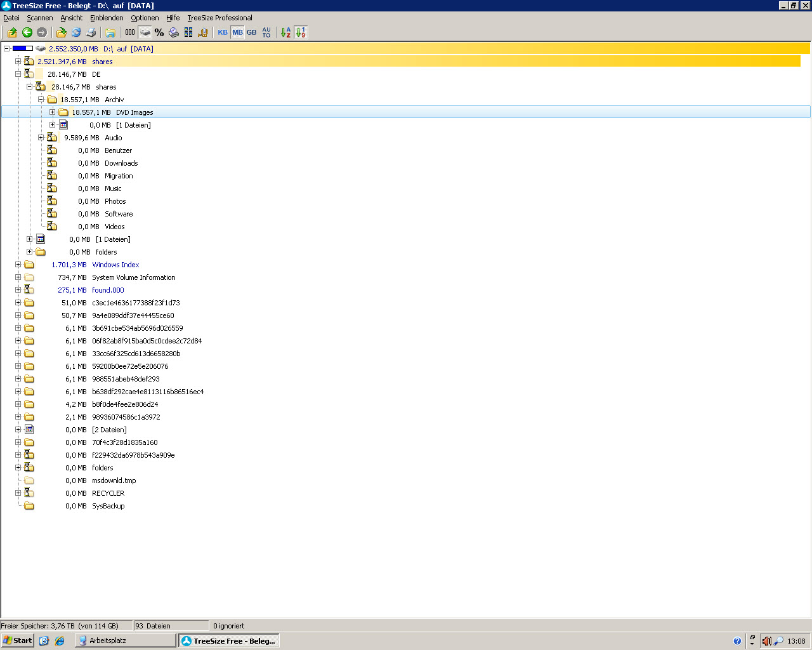Image resolution: width=812 pixels, height=650 pixels.
Task: Click the folder icon next to DVD Images
Action: (x=63, y=112)
